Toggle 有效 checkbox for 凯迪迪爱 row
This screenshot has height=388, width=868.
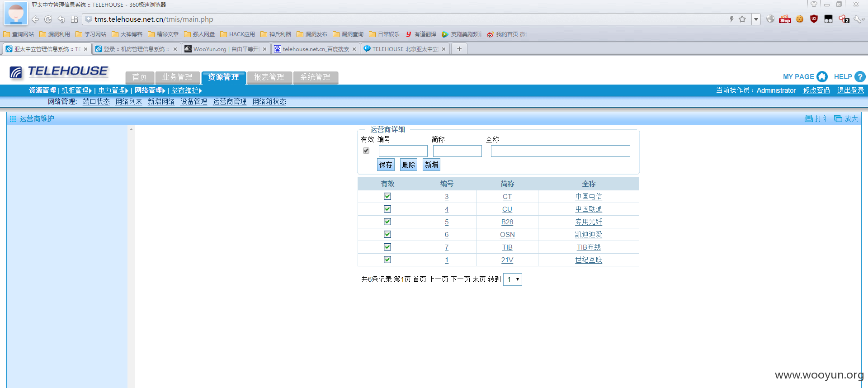pos(387,234)
